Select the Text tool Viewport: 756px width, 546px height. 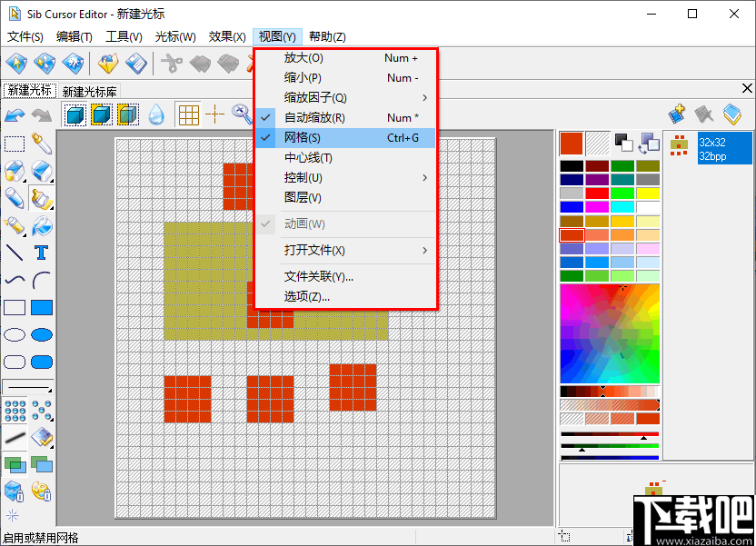(x=41, y=252)
